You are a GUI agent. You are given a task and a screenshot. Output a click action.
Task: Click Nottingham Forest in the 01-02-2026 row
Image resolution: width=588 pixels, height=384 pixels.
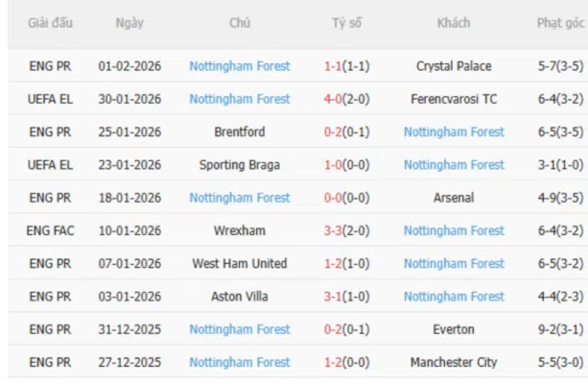(240, 66)
